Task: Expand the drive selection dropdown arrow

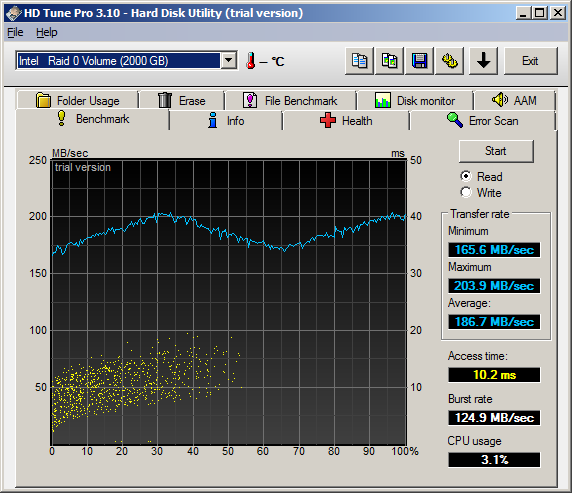Action: [229, 61]
